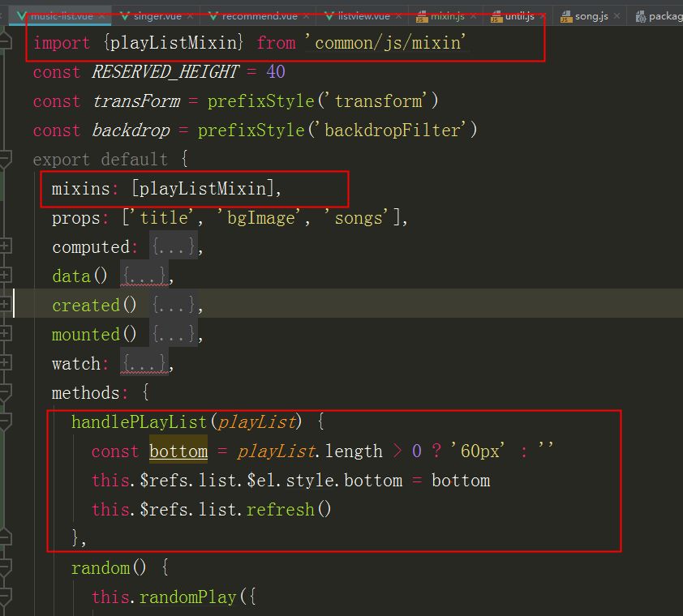Collapse the random() method in gutter
Viewport: 683px width, 616px height.
[5, 567]
